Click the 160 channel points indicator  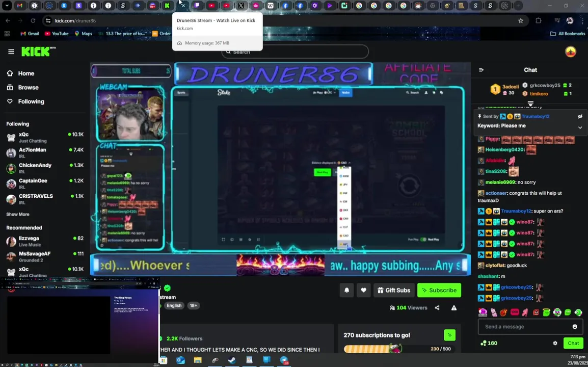489,343
